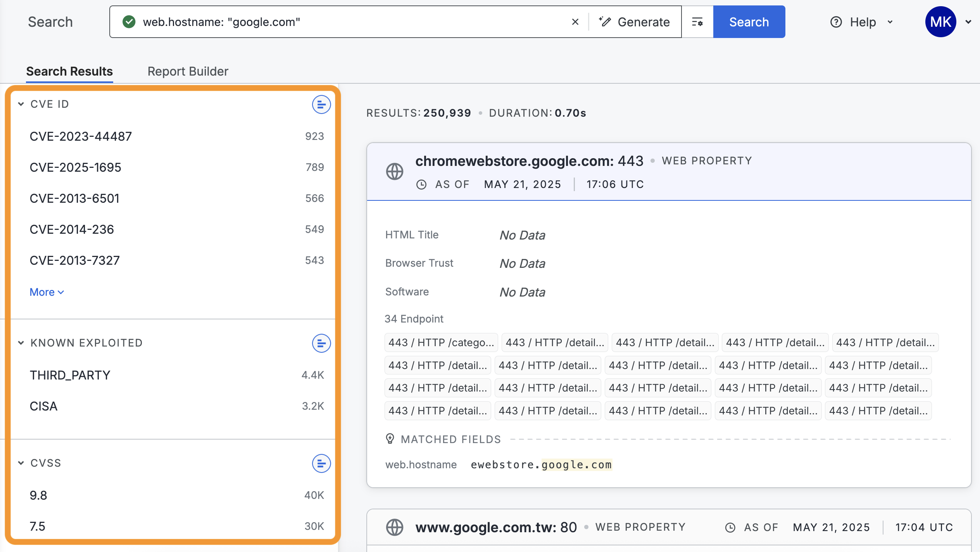The width and height of the screenshot is (980, 552).
Task: Filter results by CVE-2023-44487
Action: point(81,136)
